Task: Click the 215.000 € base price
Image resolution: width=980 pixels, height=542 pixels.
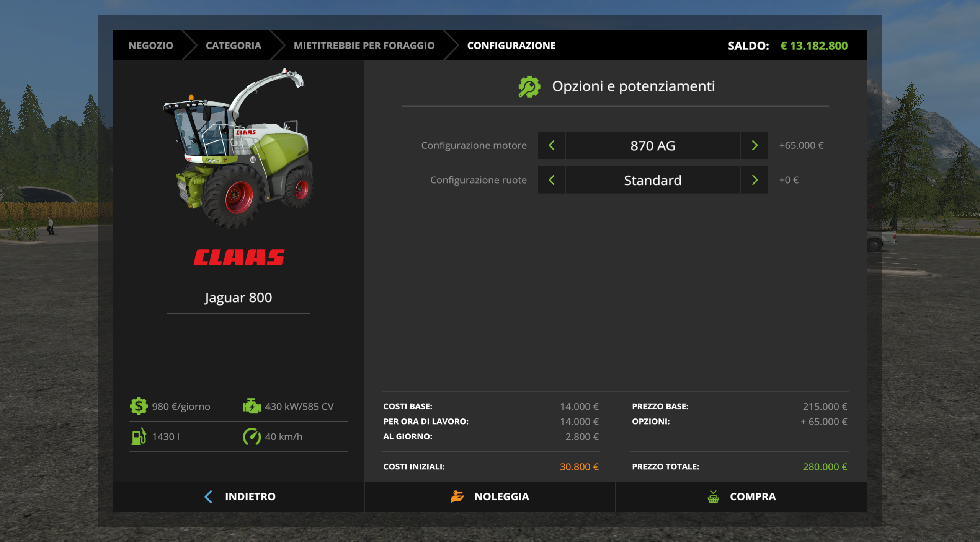Action: [825, 406]
